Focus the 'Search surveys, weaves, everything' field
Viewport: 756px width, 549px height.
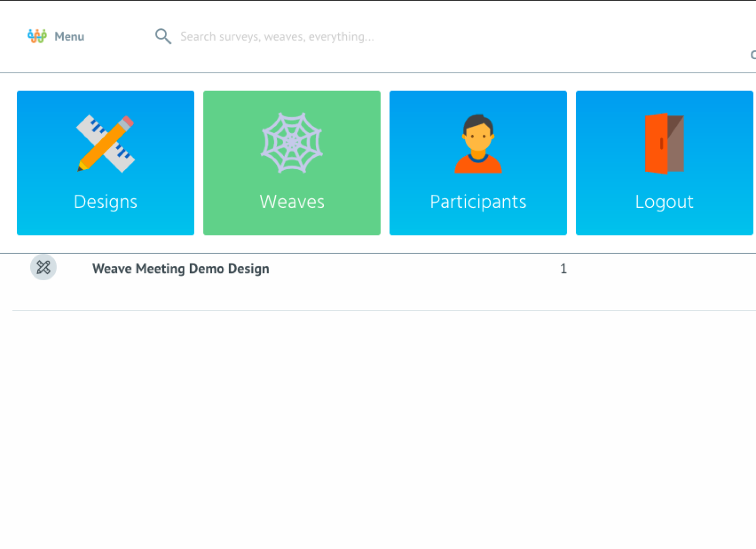277,36
